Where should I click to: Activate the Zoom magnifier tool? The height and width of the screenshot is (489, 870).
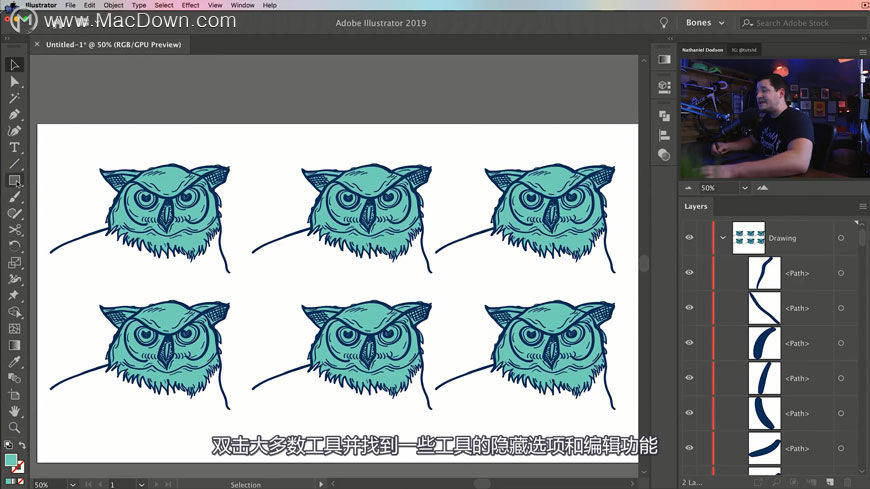pyautogui.click(x=14, y=427)
